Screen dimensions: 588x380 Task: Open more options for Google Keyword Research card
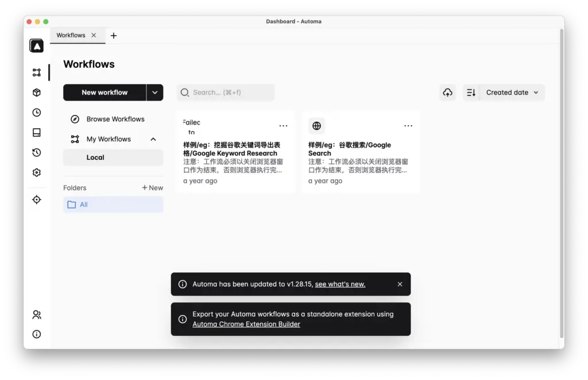pyautogui.click(x=283, y=126)
